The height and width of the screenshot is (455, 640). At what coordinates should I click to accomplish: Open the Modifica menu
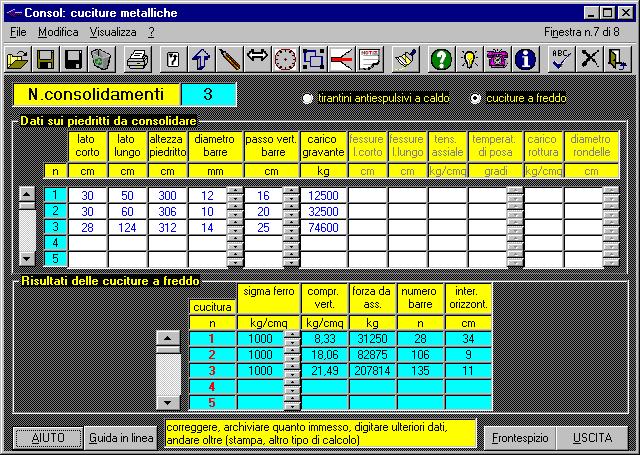(x=57, y=32)
